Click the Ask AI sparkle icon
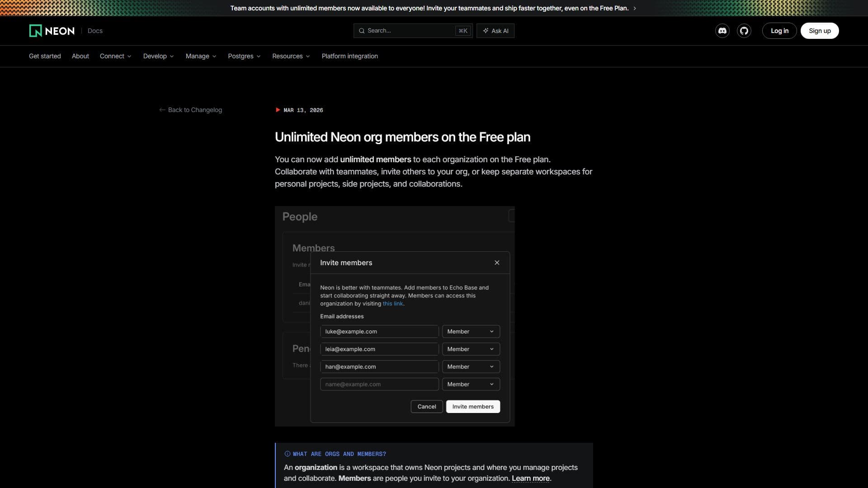Screen dimensions: 868x488 (x=486, y=31)
